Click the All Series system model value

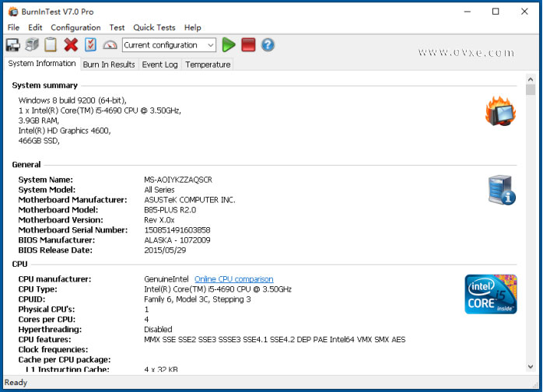[159, 190]
